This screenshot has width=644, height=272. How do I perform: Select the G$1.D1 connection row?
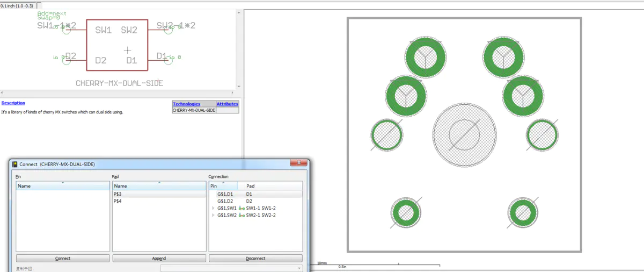point(255,194)
